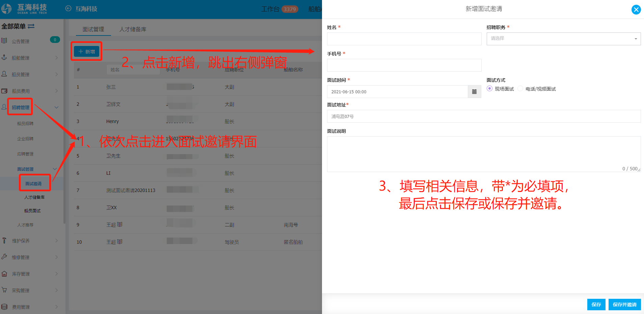This screenshot has height=314, width=644.
Task: Expand the 船员费用 menu chevron
Action: coord(56,91)
